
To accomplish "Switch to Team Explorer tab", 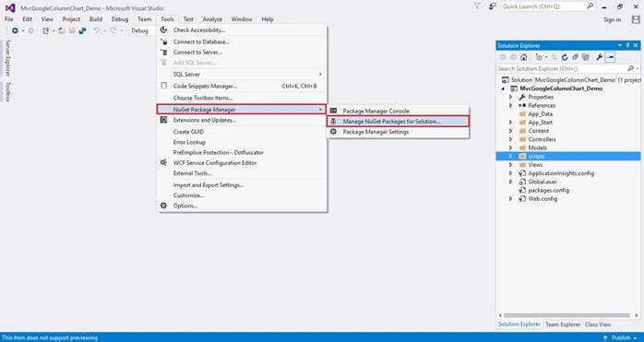I will [x=563, y=324].
